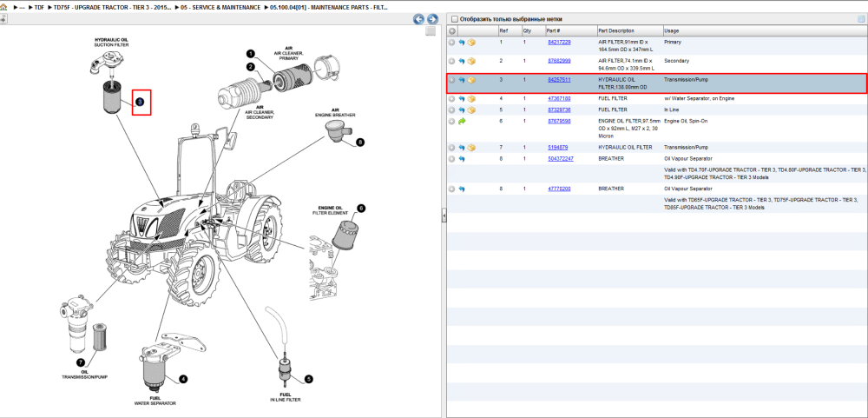This screenshot has height=418, width=868.
Task: Select callout 6 near engine oil filter element
Action: tap(361, 209)
